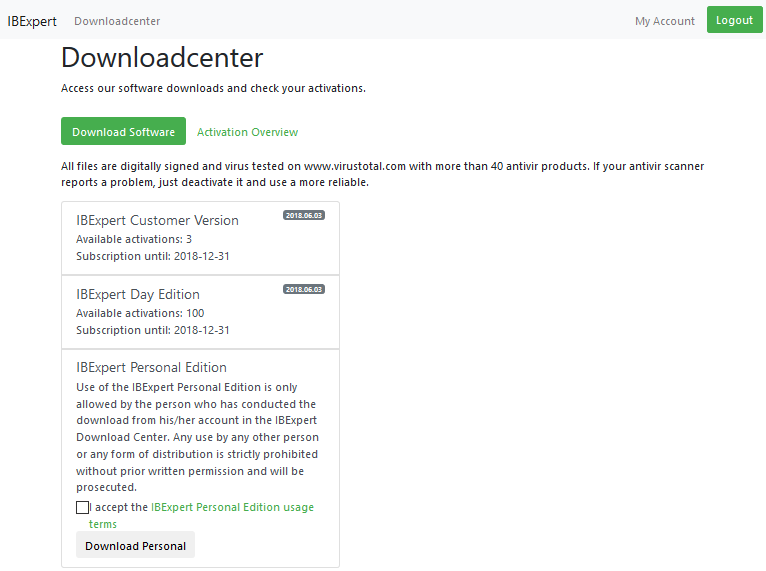The width and height of the screenshot is (766, 571).
Task: Click 'Available activations: 100' text
Action: click(140, 313)
